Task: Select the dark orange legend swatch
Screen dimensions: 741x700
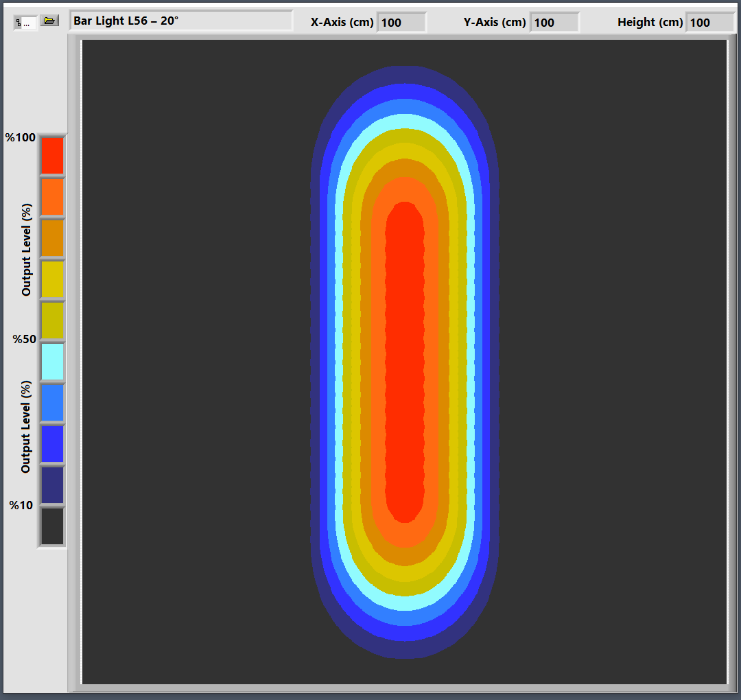Action: click(52, 238)
